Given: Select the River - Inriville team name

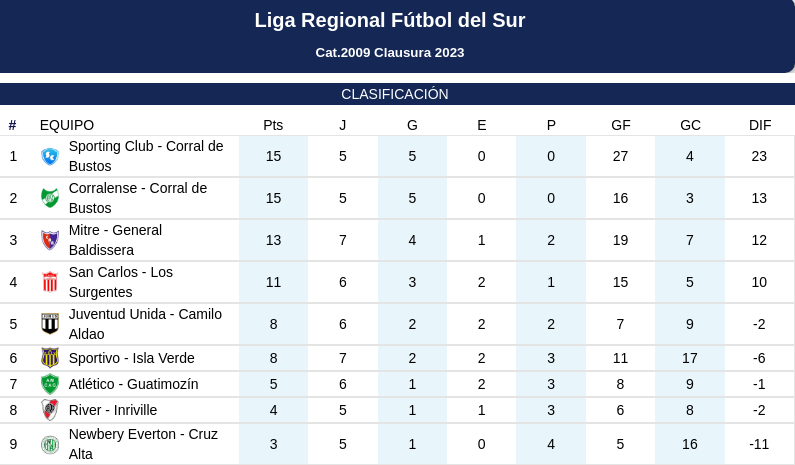Looking at the screenshot, I should tap(113, 410).
